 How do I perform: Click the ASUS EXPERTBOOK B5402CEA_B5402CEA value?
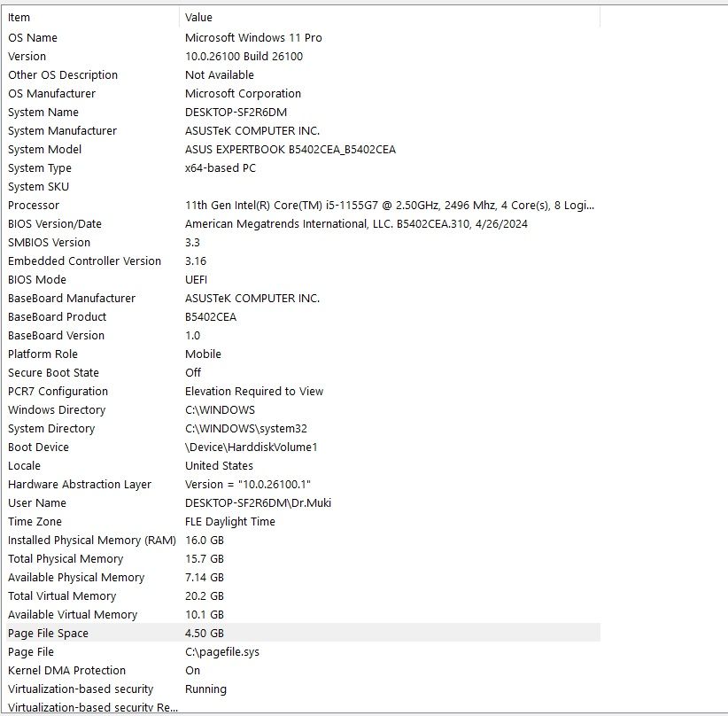coord(290,149)
